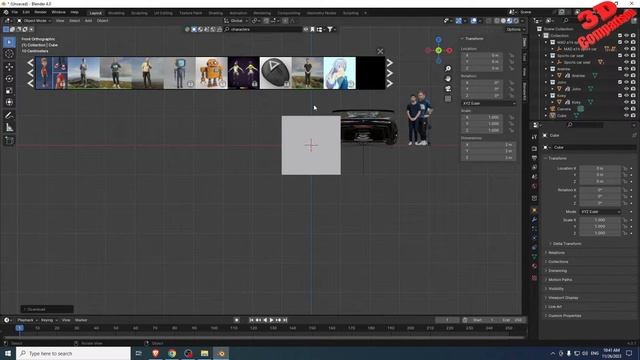The width and height of the screenshot is (640, 360).
Task: Click the Marker menu in timeline
Action: 81,320
